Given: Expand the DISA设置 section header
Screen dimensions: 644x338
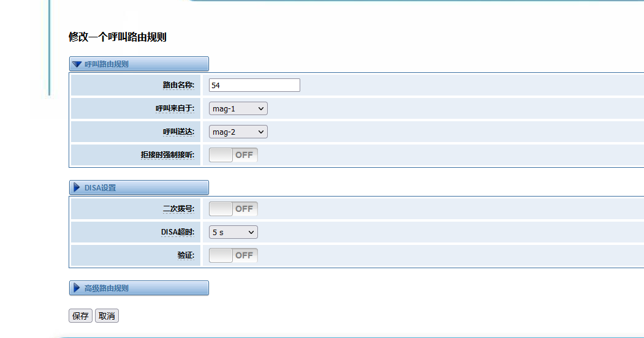Looking at the screenshot, I should [x=139, y=187].
